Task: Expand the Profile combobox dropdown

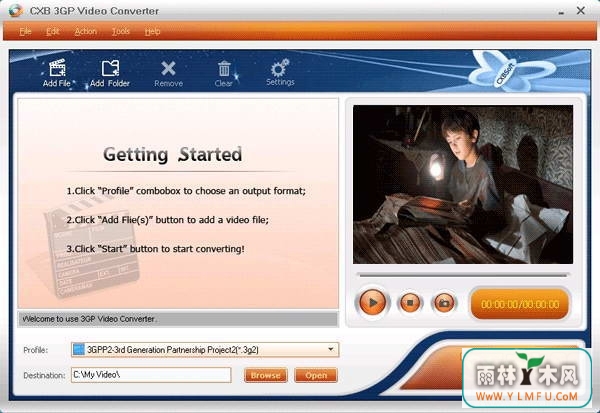Action: click(331, 349)
